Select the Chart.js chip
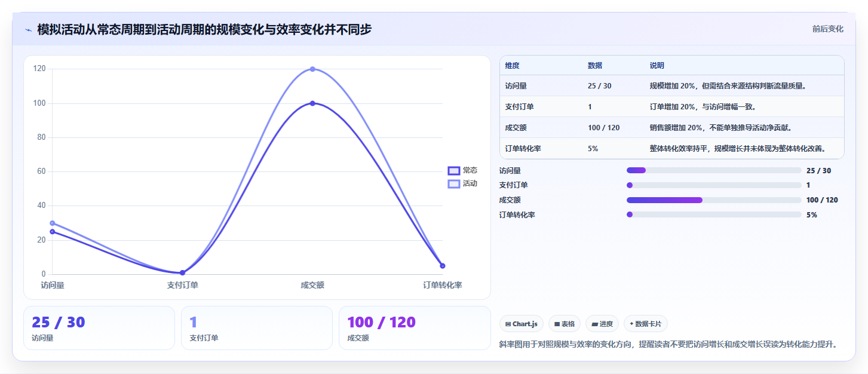 522,324
